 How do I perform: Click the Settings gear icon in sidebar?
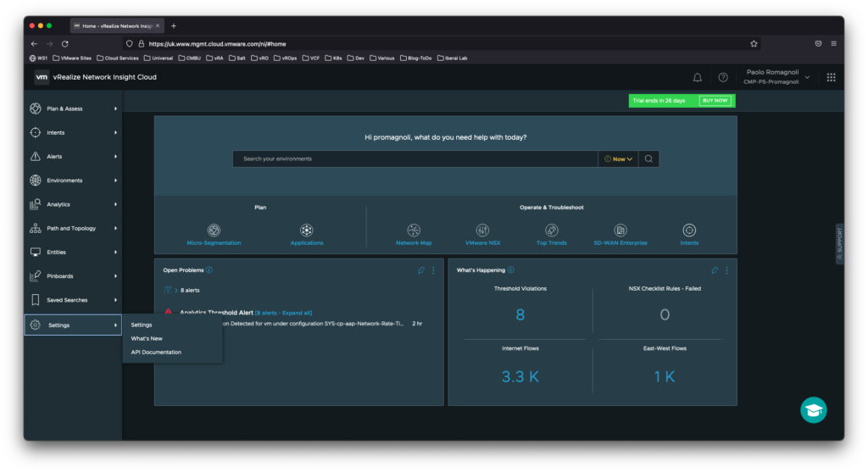pyautogui.click(x=36, y=325)
